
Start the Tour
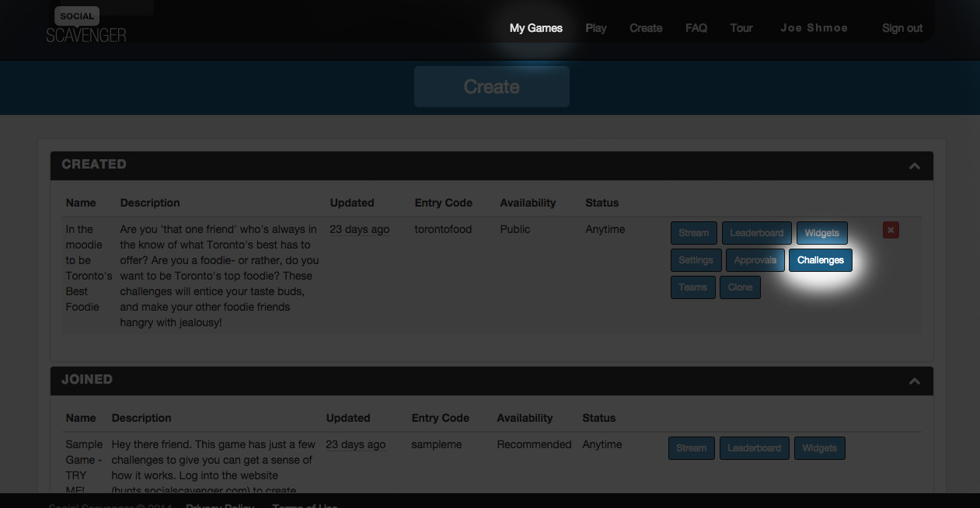[741, 28]
